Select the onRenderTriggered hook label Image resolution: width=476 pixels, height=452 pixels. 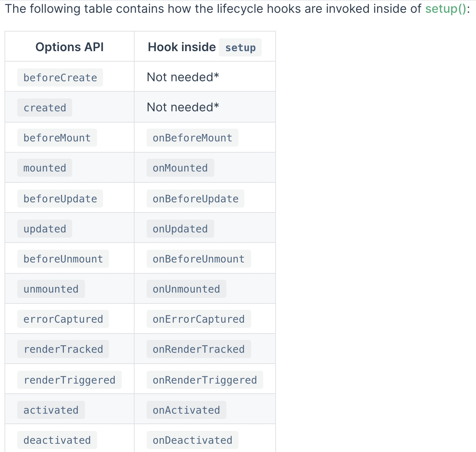[x=205, y=380]
